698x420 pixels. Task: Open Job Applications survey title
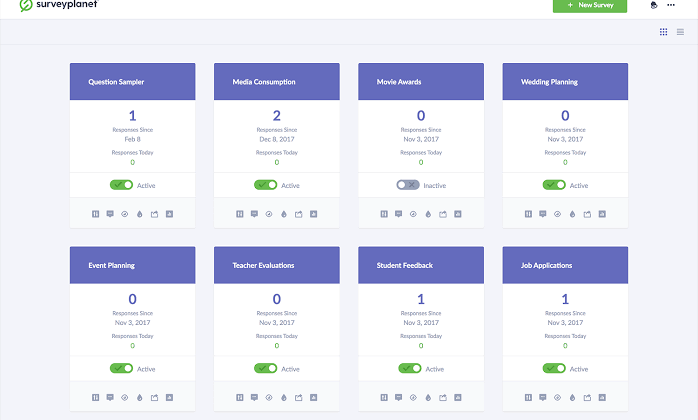point(547,265)
